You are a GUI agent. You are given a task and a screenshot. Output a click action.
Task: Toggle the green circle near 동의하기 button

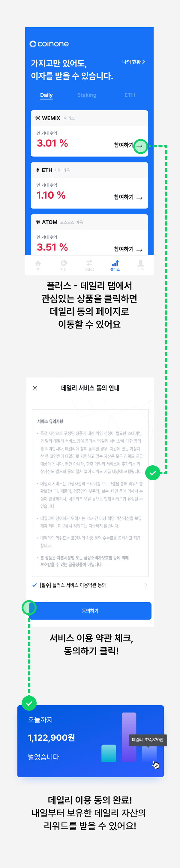pyautogui.click(x=30, y=608)
